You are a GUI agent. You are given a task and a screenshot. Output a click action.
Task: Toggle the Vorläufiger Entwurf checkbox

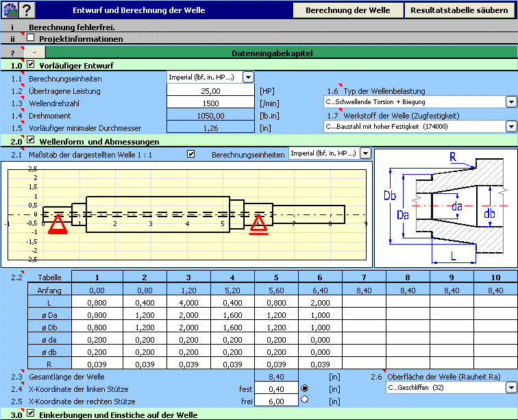[30, 64]
